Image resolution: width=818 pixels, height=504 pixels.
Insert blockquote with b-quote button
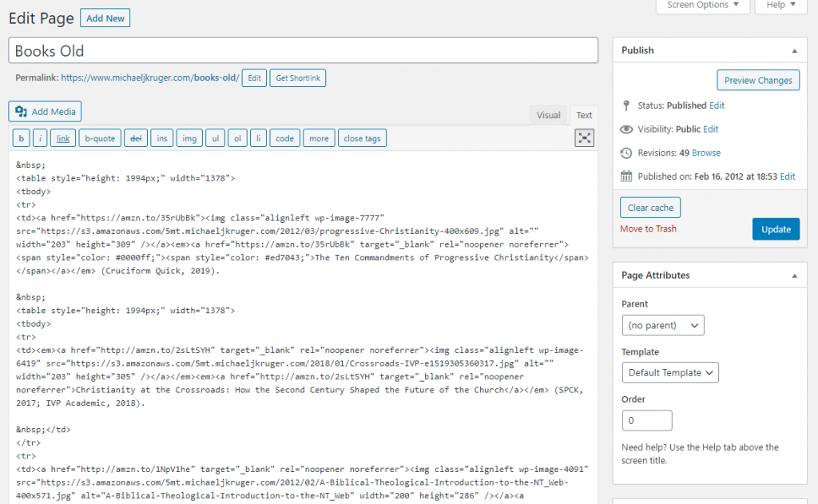pos(100,138)
